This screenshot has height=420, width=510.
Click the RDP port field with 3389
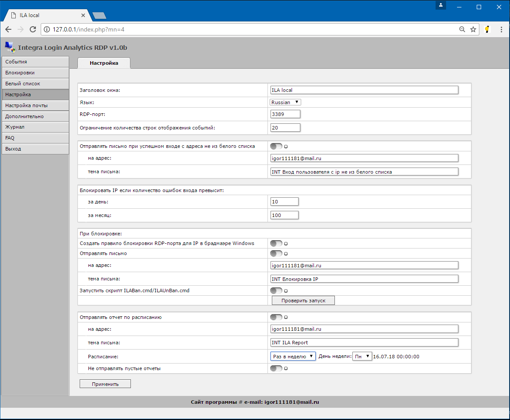point(285,114)
